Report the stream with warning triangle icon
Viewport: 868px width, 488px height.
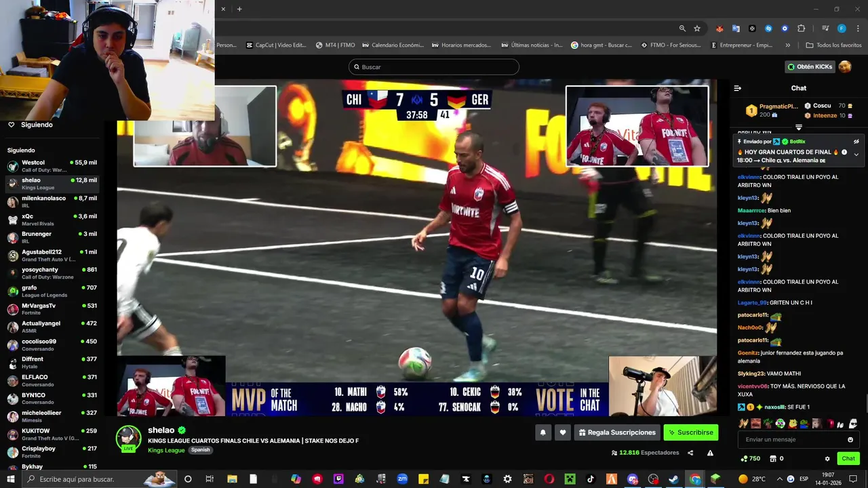pos(710,453)
